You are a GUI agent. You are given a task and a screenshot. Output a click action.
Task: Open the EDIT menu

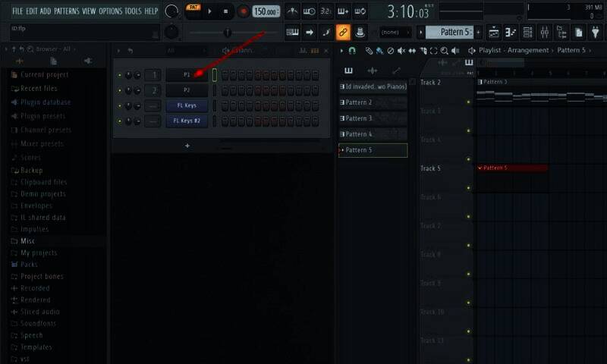click(32, 11)
